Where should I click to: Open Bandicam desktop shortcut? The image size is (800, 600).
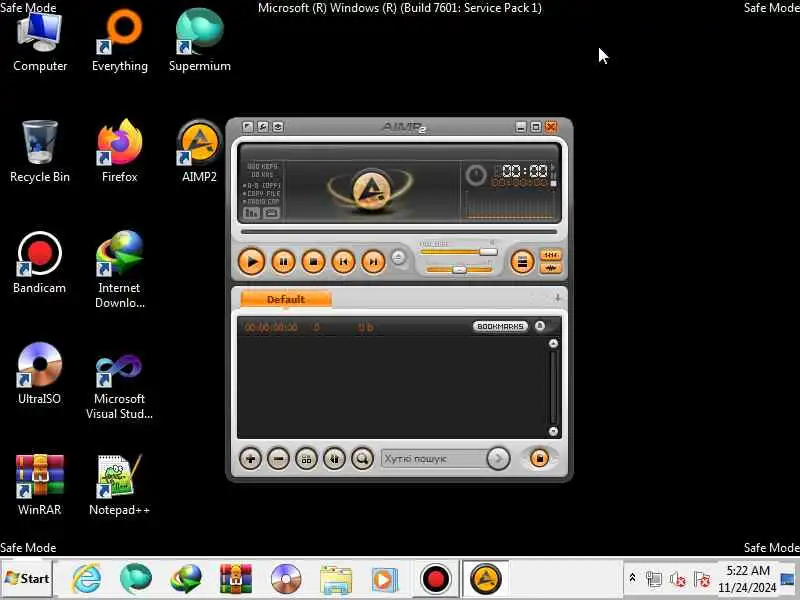[39, 263]
